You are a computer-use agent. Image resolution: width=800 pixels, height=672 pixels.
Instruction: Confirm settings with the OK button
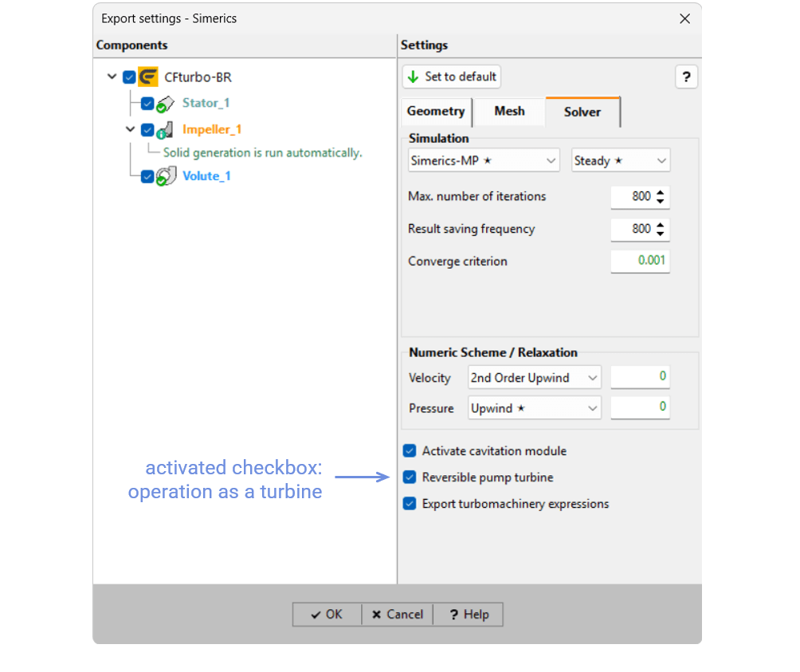327,615
